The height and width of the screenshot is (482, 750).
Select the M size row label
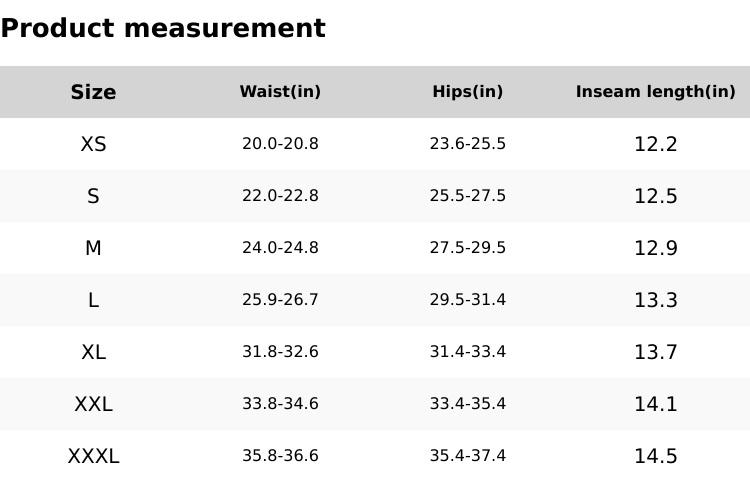pos(93,248)
